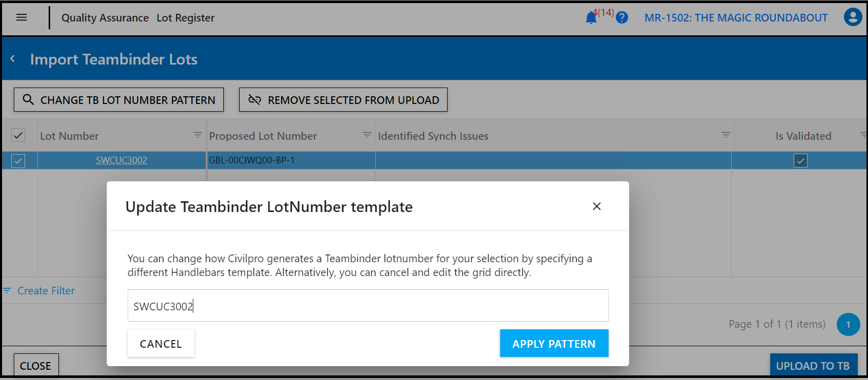
Task: Toggle the select-all header checkbox
Action: tap(18, 135)
